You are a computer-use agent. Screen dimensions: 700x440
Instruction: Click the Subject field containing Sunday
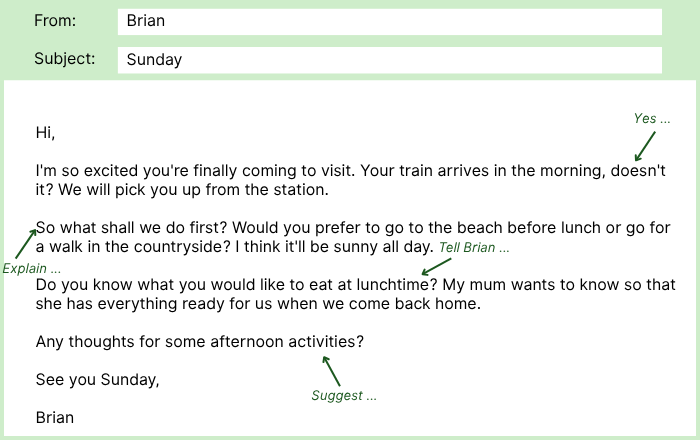(389, 59)
